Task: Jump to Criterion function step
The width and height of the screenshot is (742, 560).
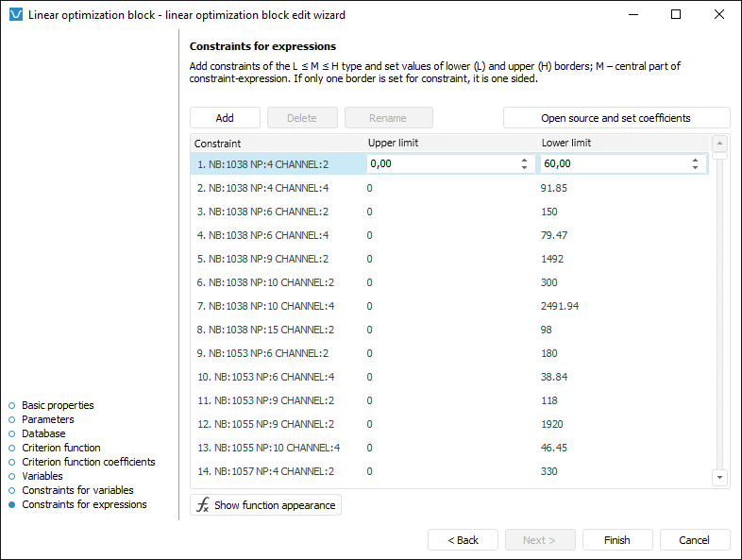Action: pyautogui.click(x=61, y=448)
